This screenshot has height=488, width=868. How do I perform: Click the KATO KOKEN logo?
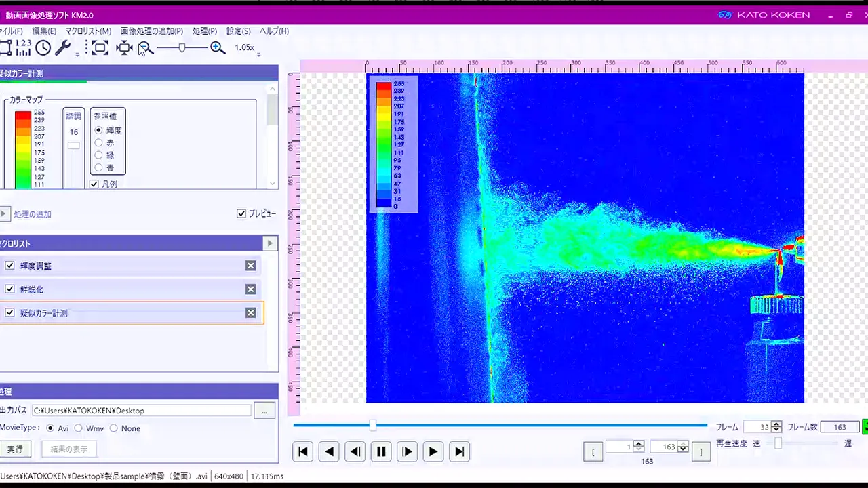pyautogui.click(x=764, y=15)
